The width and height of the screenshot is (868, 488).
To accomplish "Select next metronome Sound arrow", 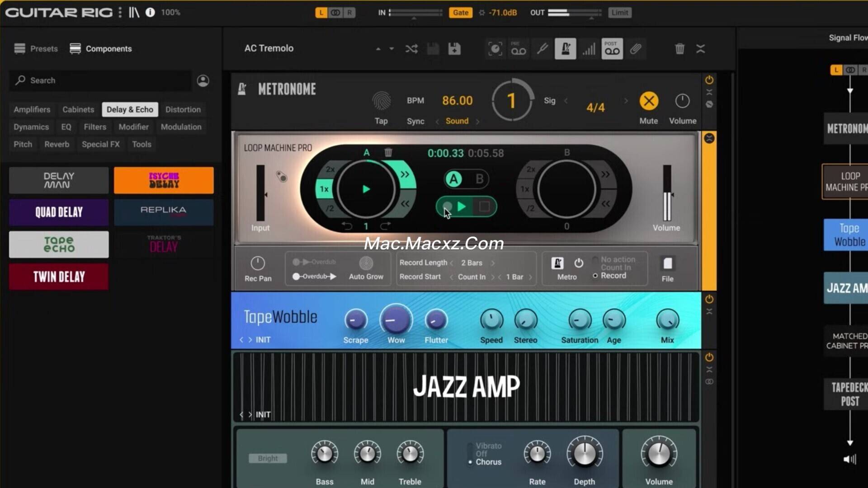I will (x=477, y=121).
